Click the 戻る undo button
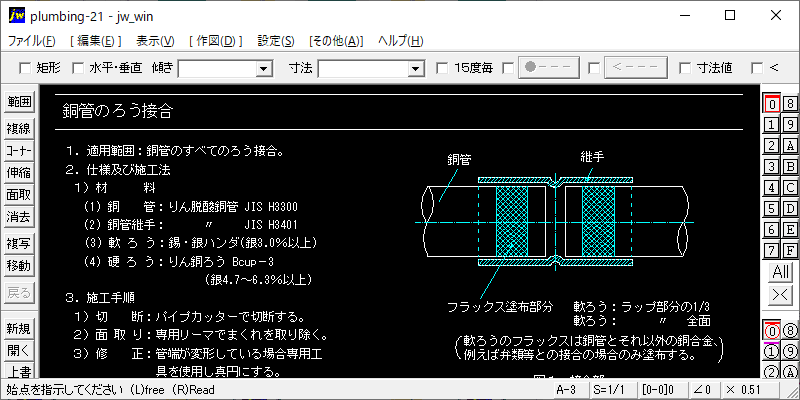 tap(19, 293)
